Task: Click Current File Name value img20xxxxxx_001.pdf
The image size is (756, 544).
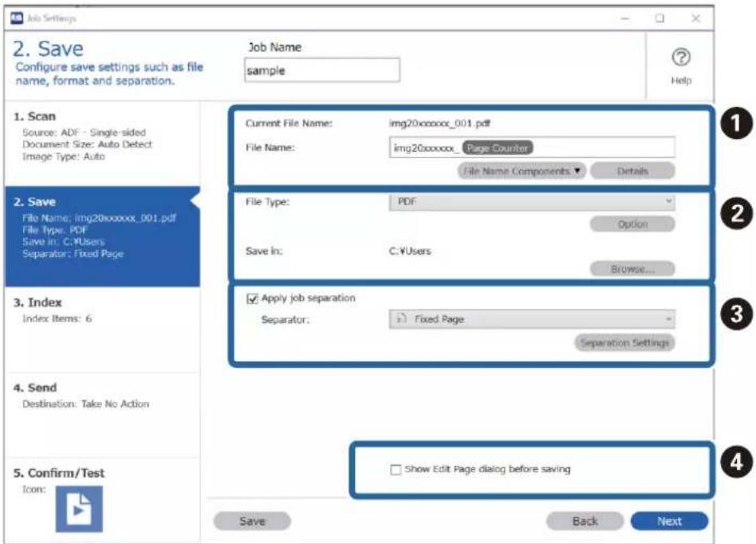Action: pos(439,124)
